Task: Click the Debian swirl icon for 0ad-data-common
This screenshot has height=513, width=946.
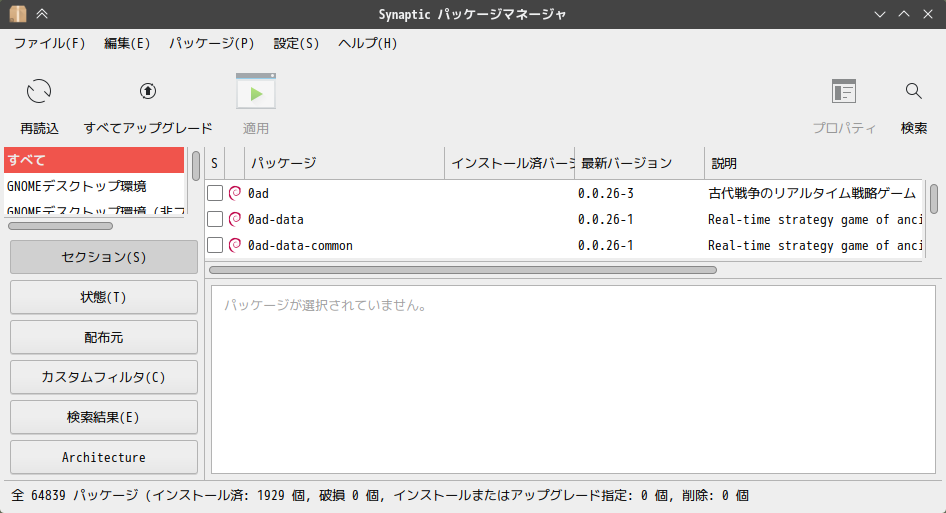Action: [x=235, y=245]
